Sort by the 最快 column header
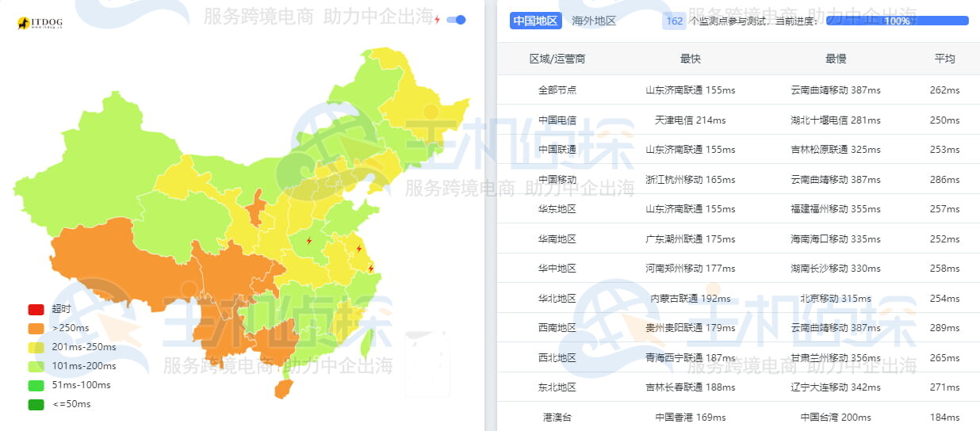This screenshot has height=431, width=980. coord(690,59)
